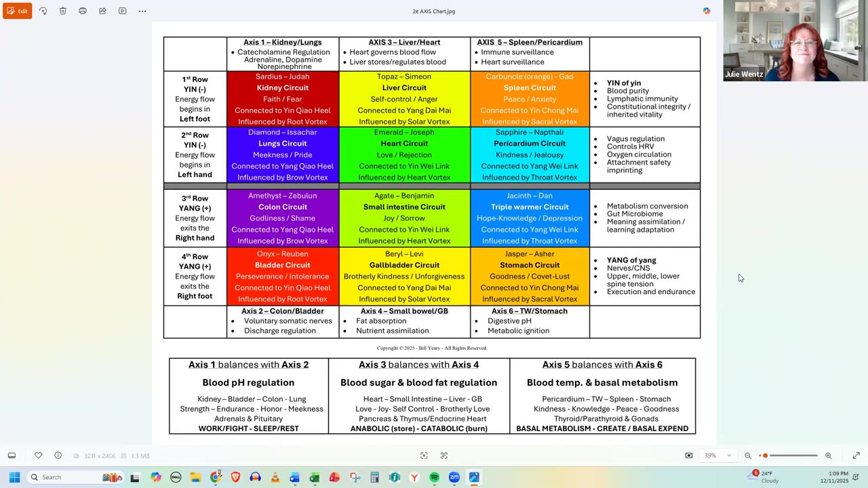Open Brave browser from the taskbar
Screen dimensions: 868x488
(x=235, y=477)
